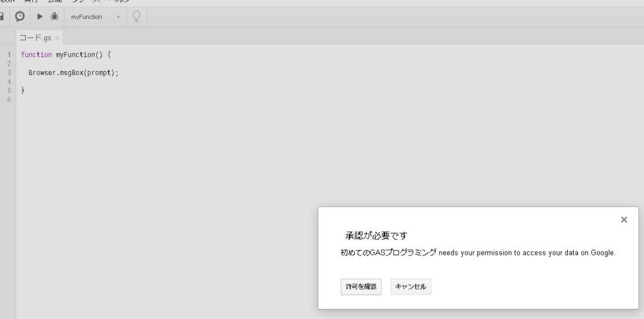Close the コード.gs tab with its x
Image resolution: width=644 pixels, height=319 pixels.
pos(57,38)
